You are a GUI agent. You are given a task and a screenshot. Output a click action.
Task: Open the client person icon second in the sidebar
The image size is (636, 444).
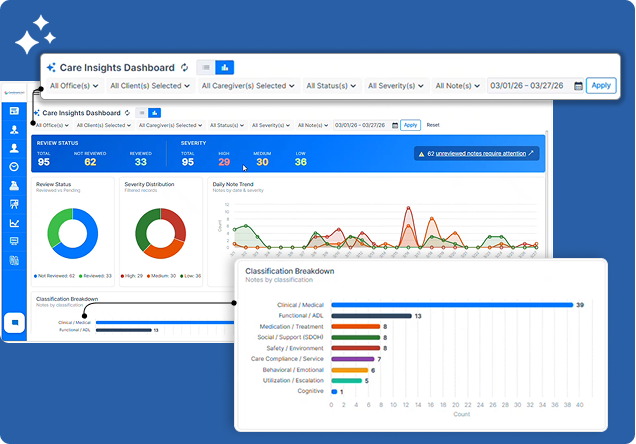point(14,129)
